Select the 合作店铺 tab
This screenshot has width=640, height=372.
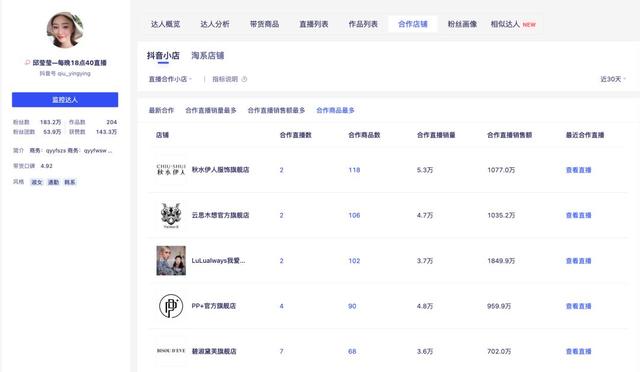[413, 24]
